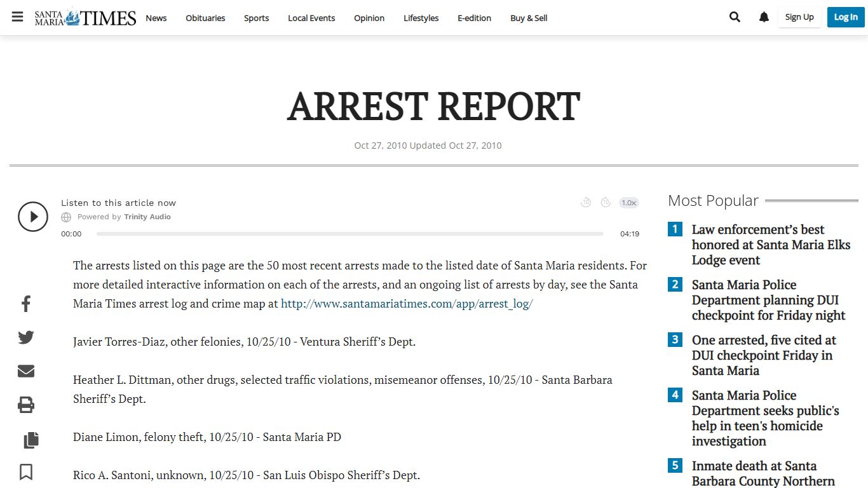The height and width of the screenshot is (488, 868).
Task: Select the Listen to this article now label
Action: point(118,203)
